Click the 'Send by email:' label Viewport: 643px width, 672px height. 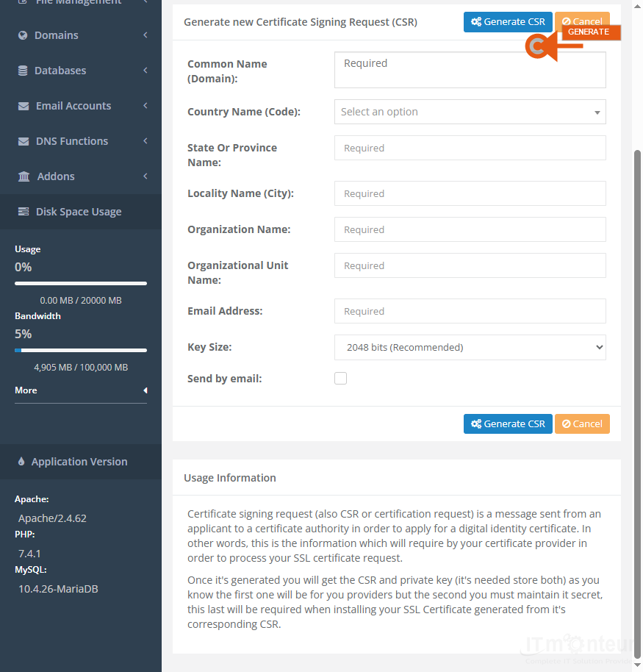click(x=224, y=379)
